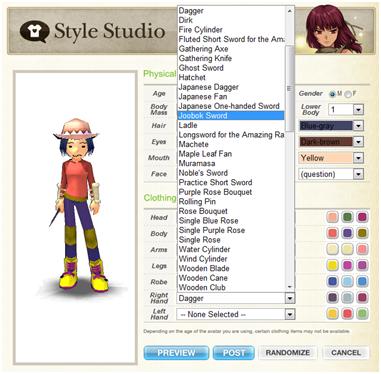Select Wooden Cane in the list
381x374 pixels.
(203, 278)
